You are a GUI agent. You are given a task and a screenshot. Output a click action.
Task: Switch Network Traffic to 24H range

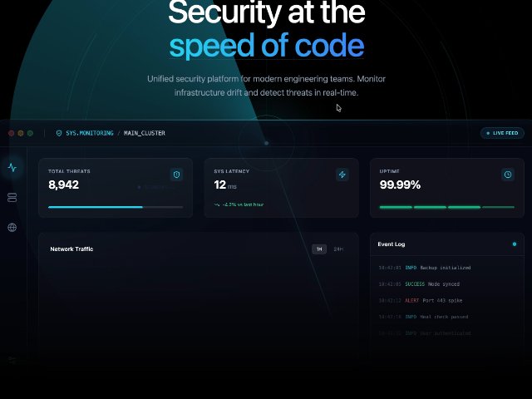pos(338,249)
